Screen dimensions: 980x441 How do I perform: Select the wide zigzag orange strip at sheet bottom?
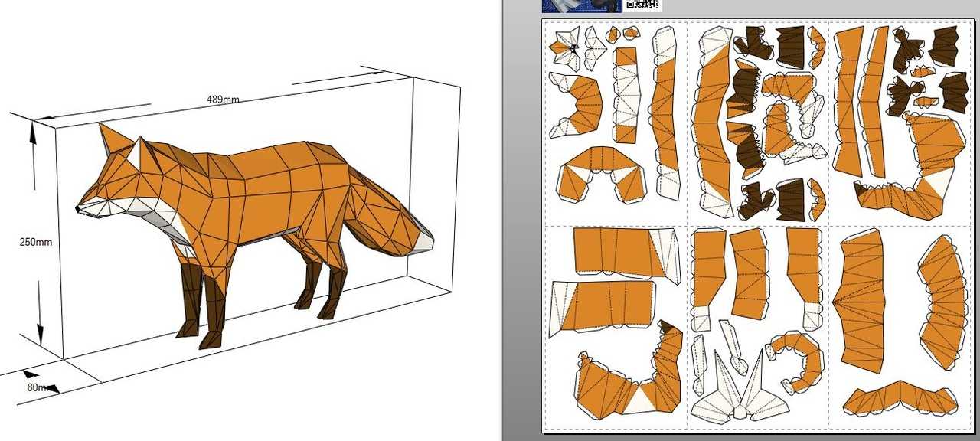pos(900,397)
